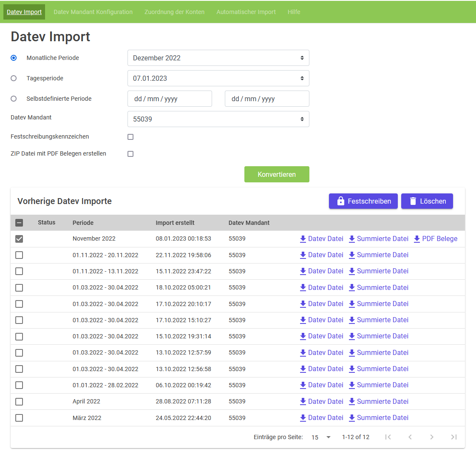Enable Festschreibungskennzeichen checkbox
Viewport: 476px width, 454px height.
(x=130, y=137)
